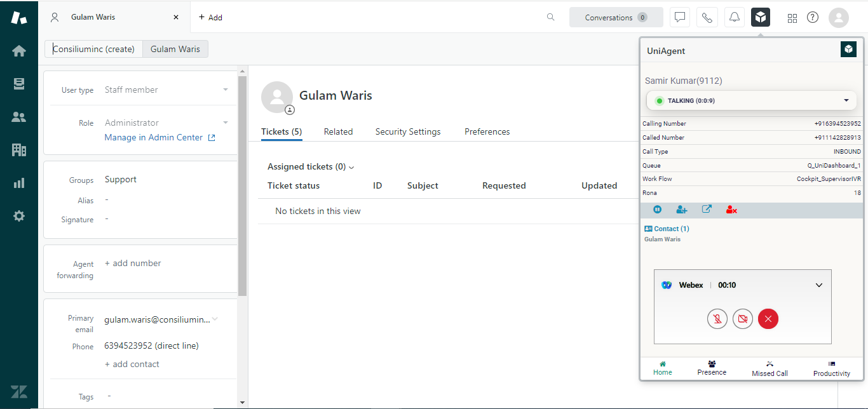Viewport: 868px width, 409px height.
Task: Put the call on hold with pause icon
Action: pos(658,210)
